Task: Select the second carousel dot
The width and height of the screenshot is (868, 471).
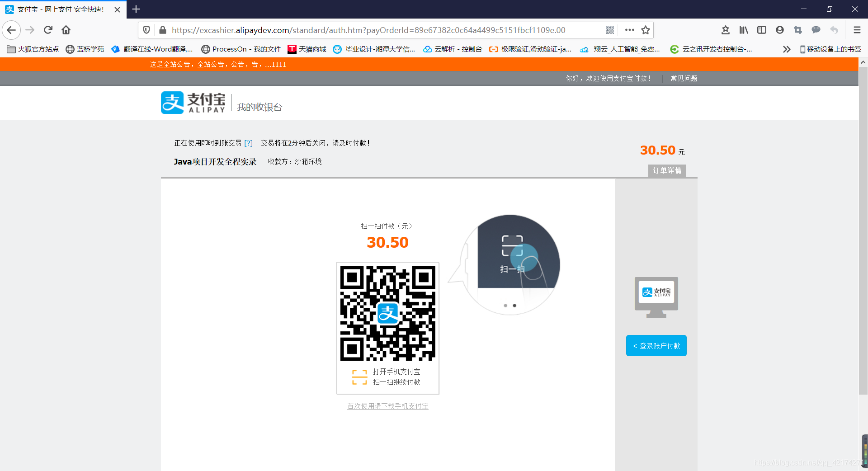Action: [x=514, y=306]
